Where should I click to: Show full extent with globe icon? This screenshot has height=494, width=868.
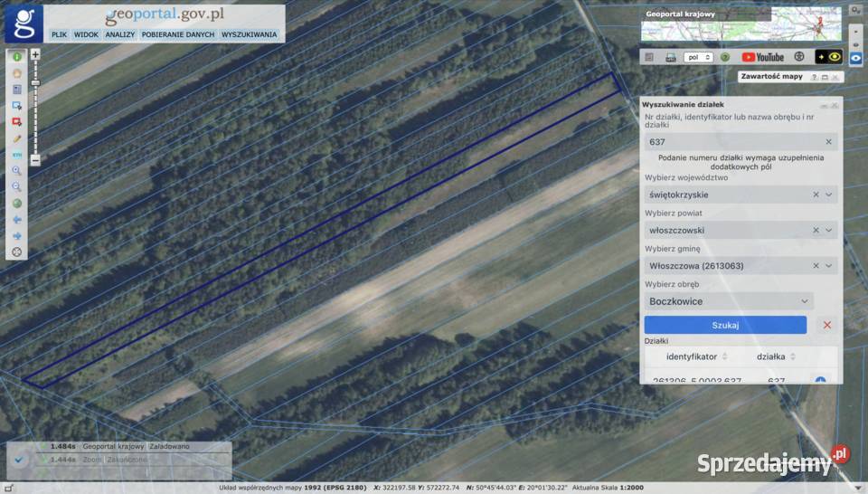(16, 203)
